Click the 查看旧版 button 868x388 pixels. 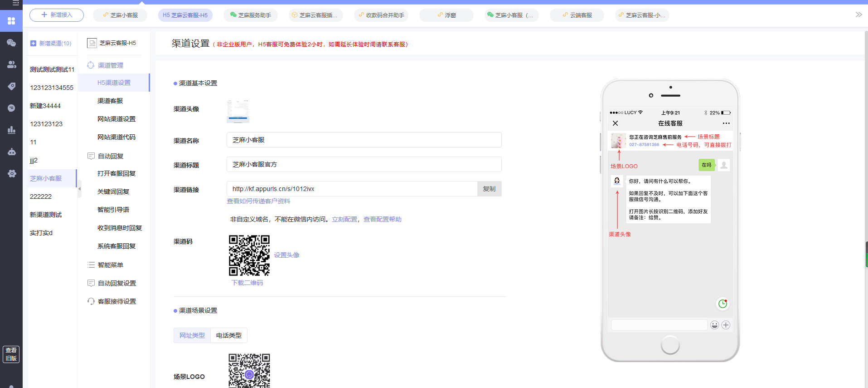pyautogui.click(x=11, y=354)
